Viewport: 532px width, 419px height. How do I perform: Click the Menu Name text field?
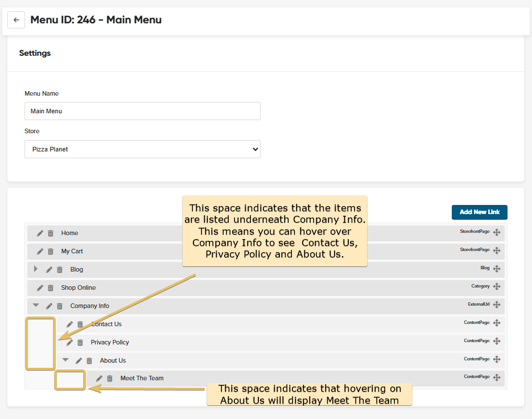[142, 111]
